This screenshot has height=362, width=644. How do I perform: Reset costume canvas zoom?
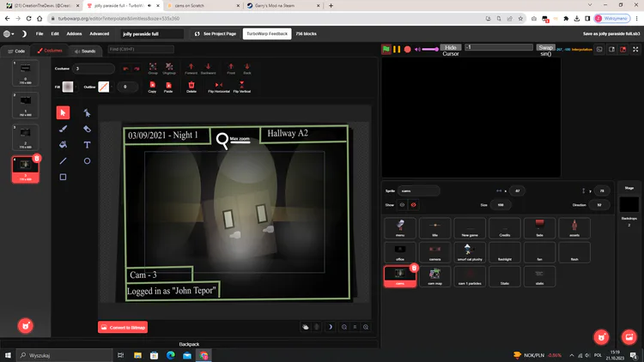coord(355,327)
